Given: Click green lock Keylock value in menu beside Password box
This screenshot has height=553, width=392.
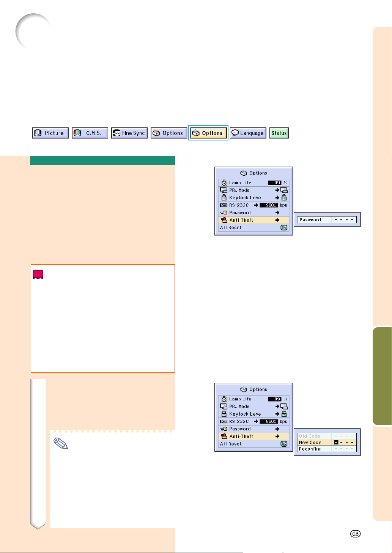Looking at the screenshot, I should [284, 197].
